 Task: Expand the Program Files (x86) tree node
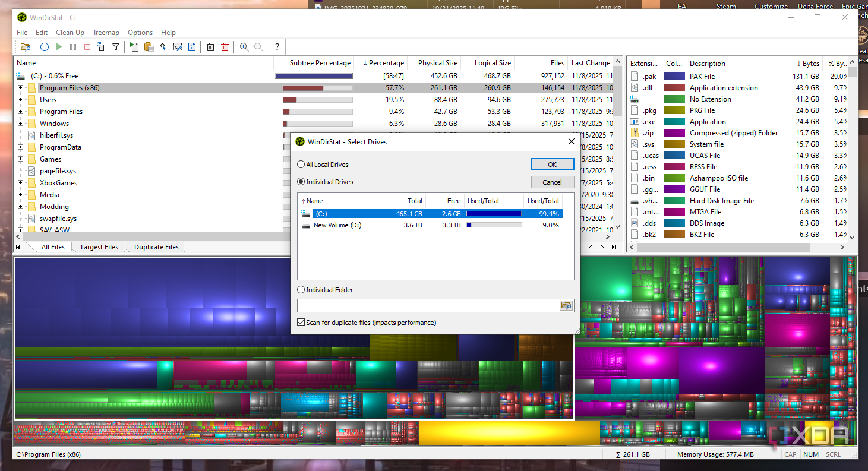[21, 88]
